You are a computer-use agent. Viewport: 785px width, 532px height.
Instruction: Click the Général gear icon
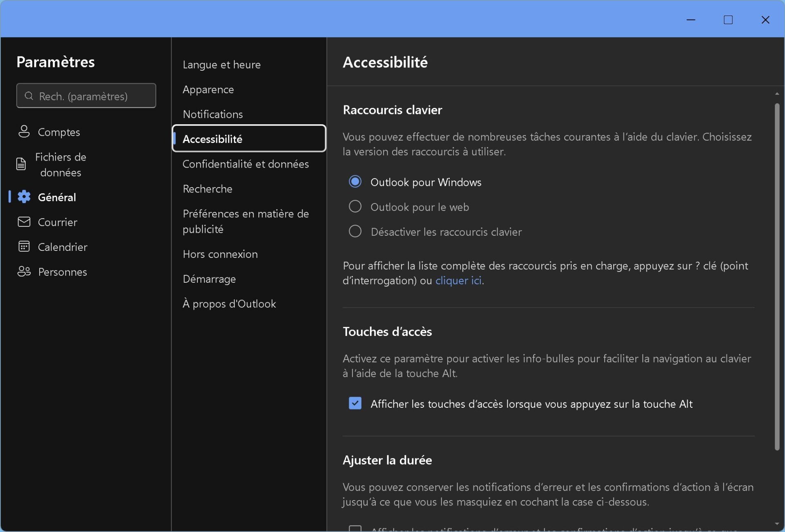pyautogui.click(x=24, y=197)
